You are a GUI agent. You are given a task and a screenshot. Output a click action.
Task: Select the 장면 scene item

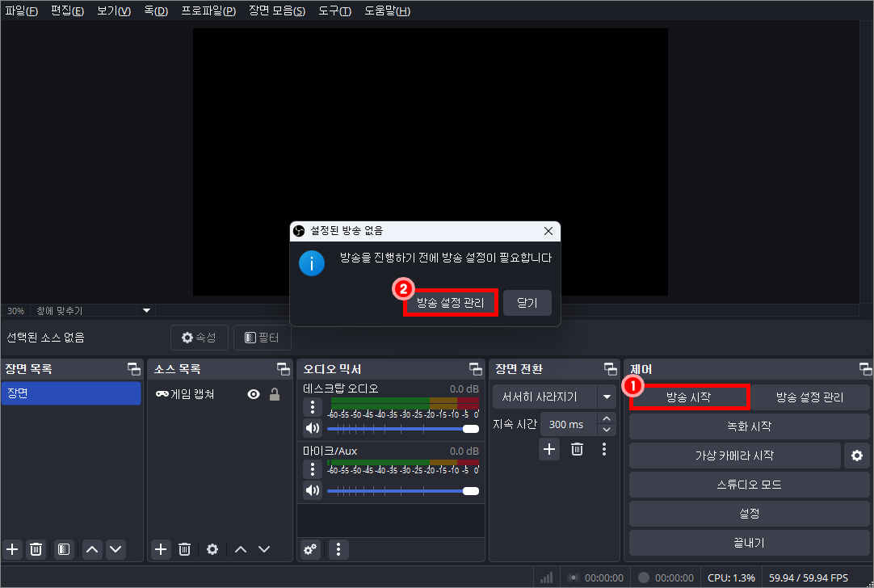pyautogui.click(x=71, y=393)
